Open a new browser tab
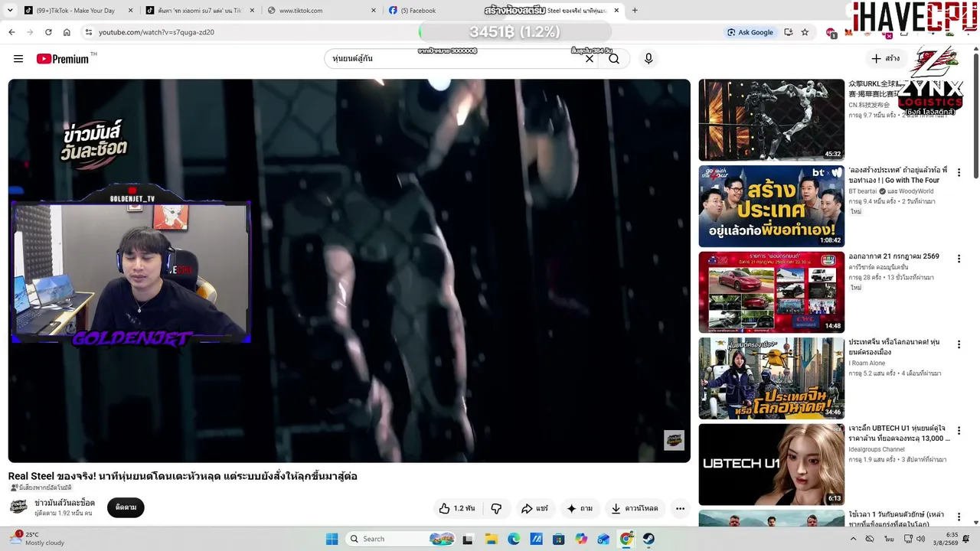The image size is (980, 551). tap(635, 11)
